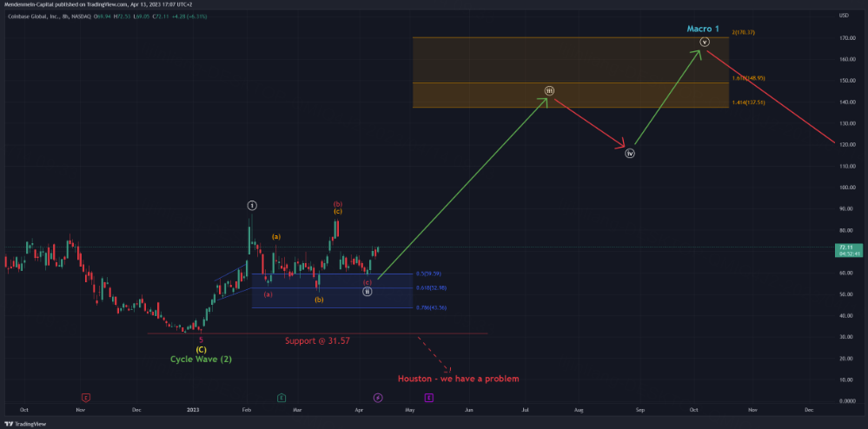Click the 0.618(52.98) Fibonacci level label
Image resolution: width=868 pixels, height=429 pixels.
431,287
